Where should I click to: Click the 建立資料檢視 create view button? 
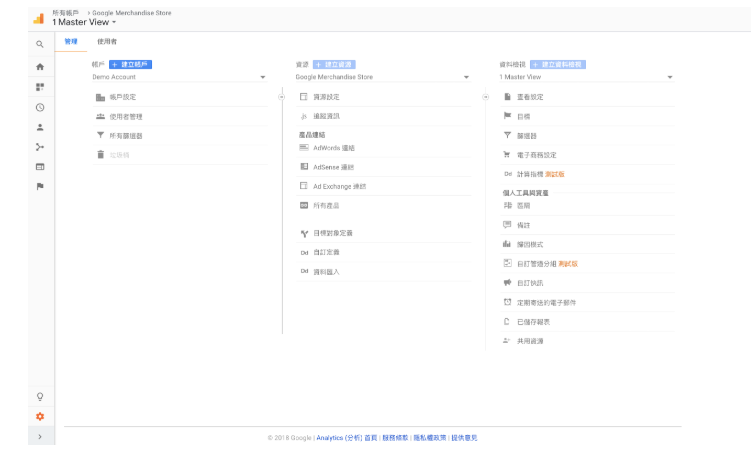(558, 64)
